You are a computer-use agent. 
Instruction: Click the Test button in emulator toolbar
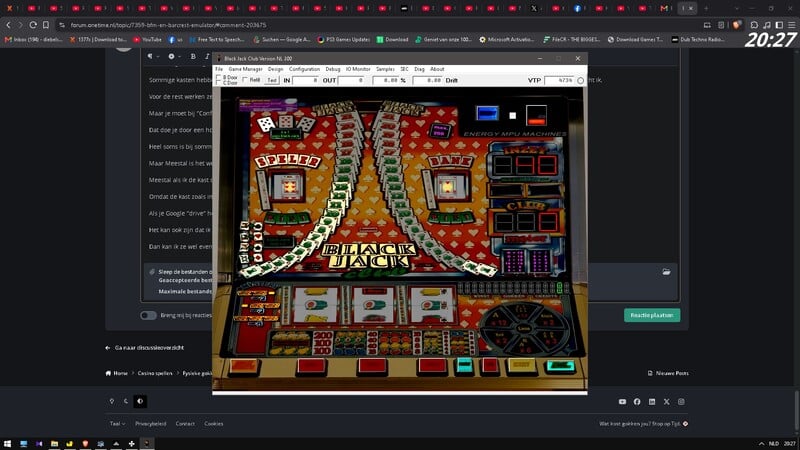(x=272, y=80)
